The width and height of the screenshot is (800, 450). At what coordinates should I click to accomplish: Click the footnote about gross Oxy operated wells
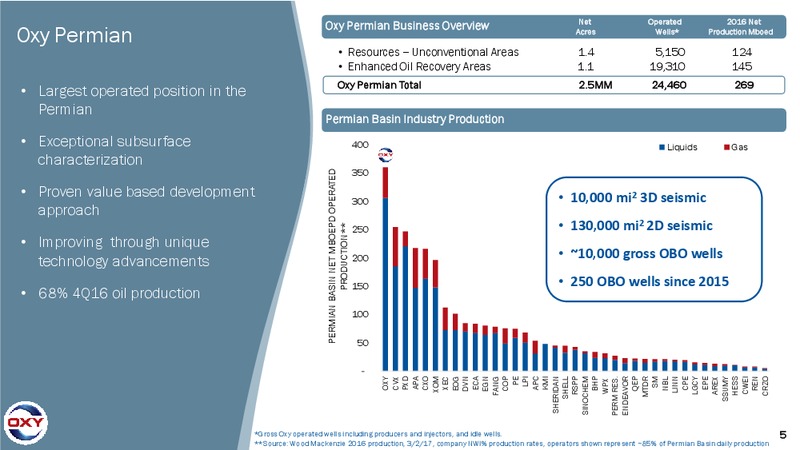[x=378, y=434]
